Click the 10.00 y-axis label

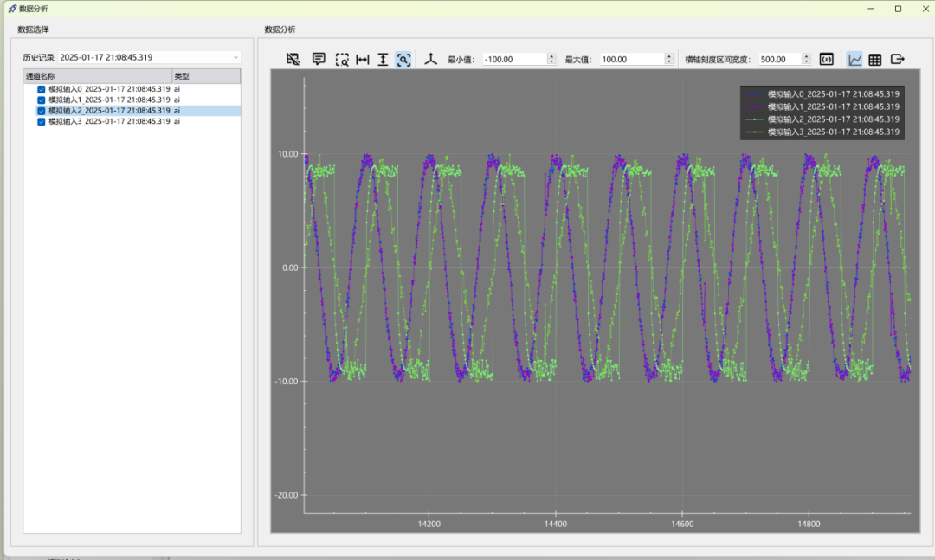pyautogui.click(x=288, y=154)
